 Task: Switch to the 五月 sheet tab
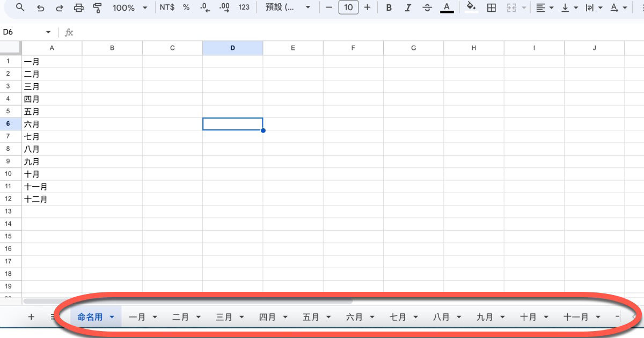click(x=311, y=317)
